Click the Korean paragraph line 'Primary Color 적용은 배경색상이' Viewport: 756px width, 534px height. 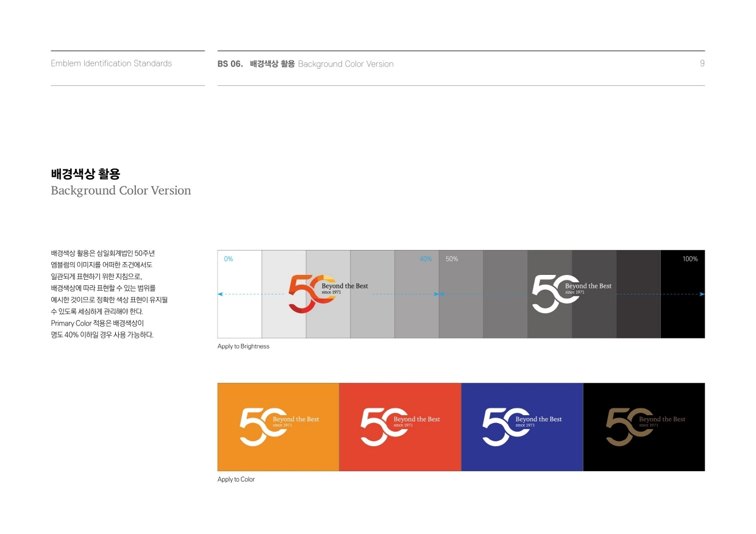[x=98, y=323]
